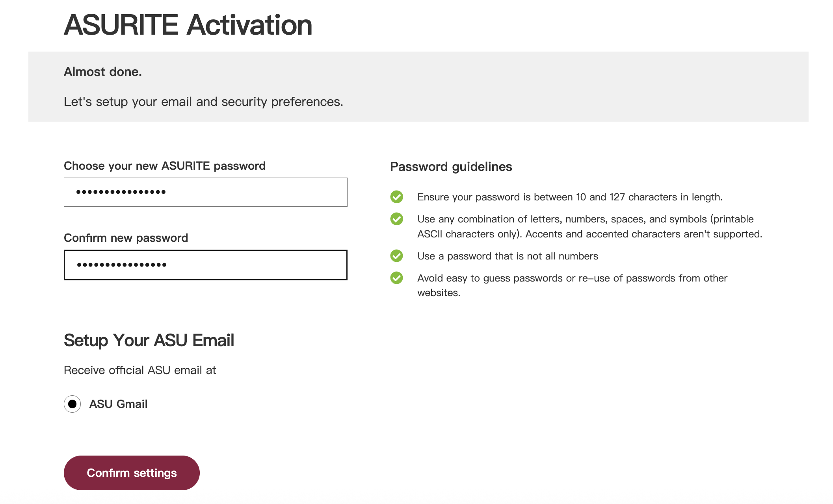Click into the Confirm new password field

pos(205,265)
